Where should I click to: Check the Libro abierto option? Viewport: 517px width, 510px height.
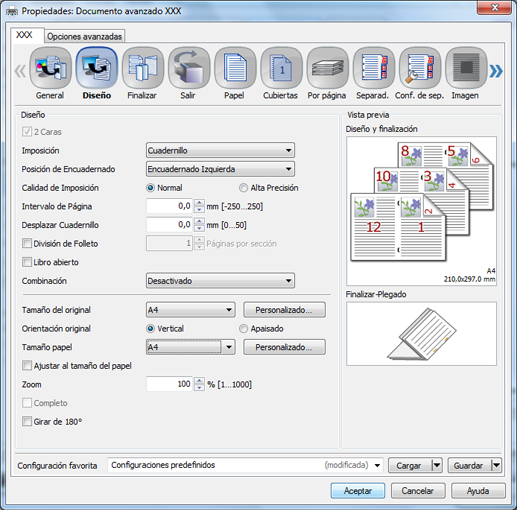[27, 262]
